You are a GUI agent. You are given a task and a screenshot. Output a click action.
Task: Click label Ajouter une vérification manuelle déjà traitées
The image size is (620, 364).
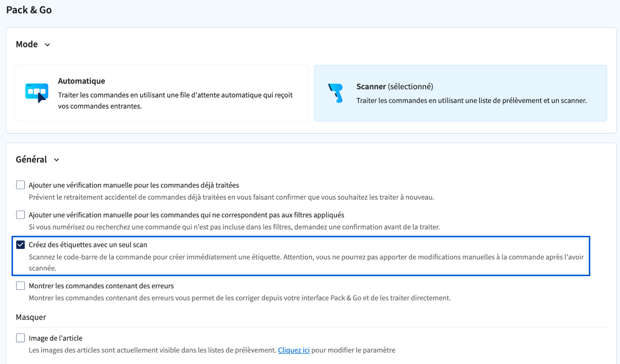coord(134,185)
